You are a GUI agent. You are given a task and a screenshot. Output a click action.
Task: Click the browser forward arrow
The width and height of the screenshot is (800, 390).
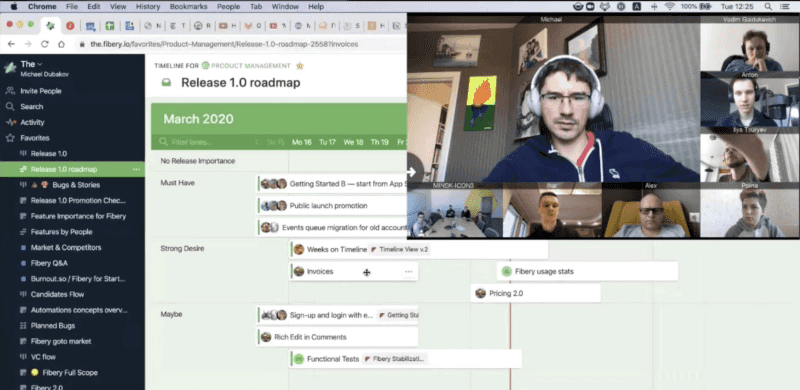[x=28, y=44]
